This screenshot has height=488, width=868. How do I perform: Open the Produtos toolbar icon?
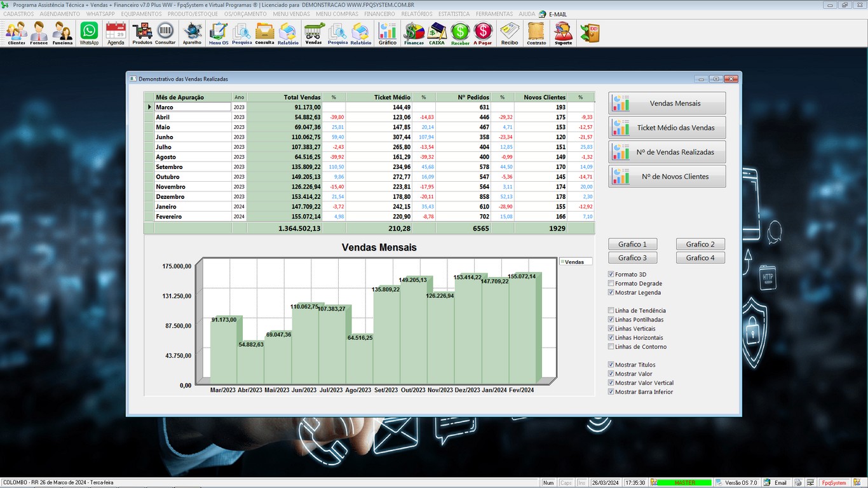(142, 33)
